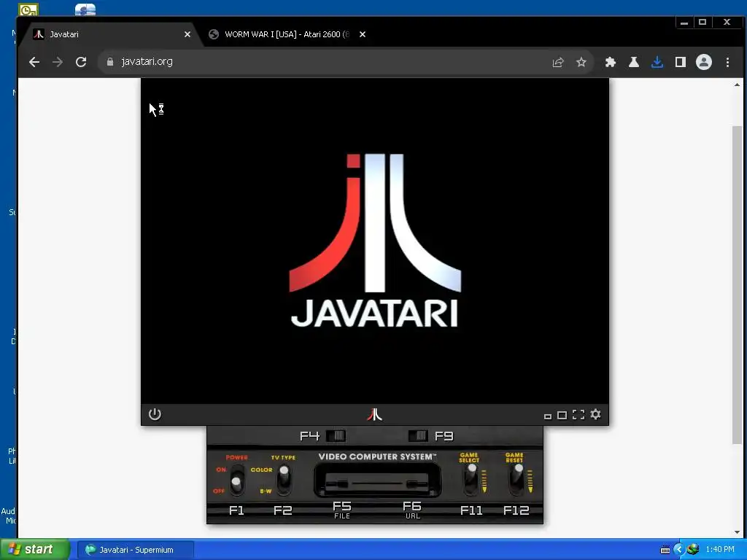The height and width of the screenshot is (560, 747).
Task: Minimize the browser window
Action: [x=684, y=22]
